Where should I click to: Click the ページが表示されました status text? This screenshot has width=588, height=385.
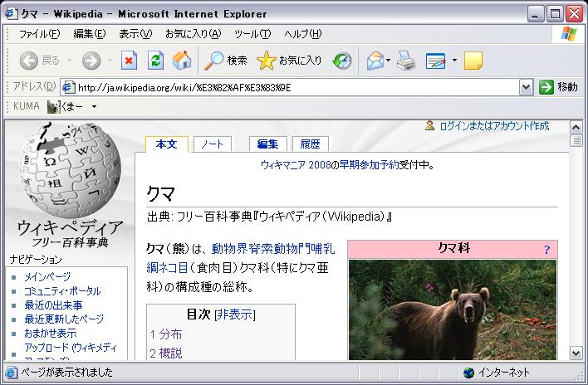tap(66, 373)
